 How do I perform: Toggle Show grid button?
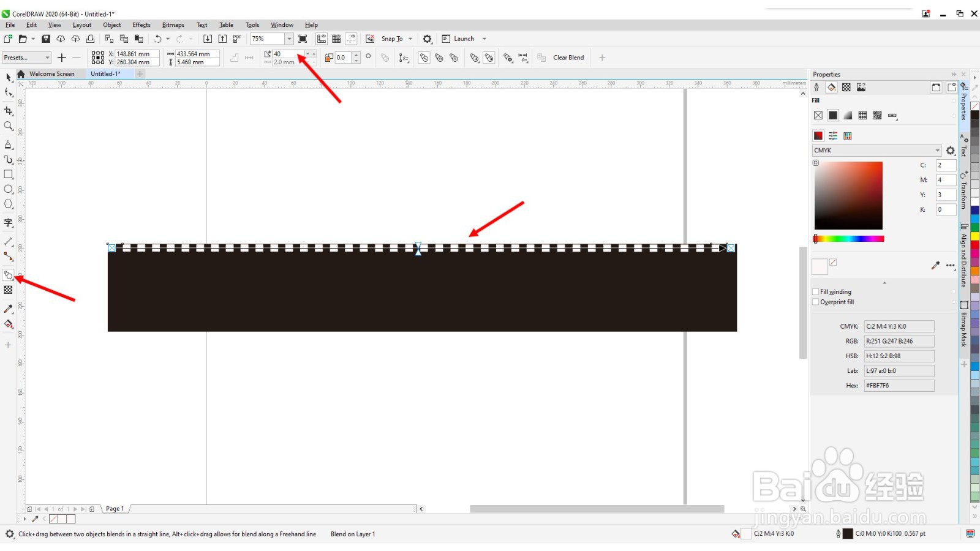[x=336, y=39]
